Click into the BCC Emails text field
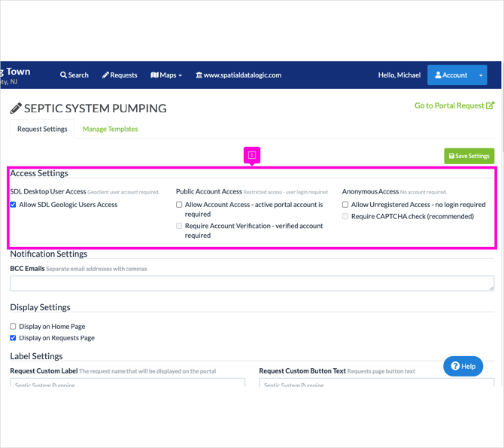Viewport: 504px width, 448px height. click(x=252, y=283)
